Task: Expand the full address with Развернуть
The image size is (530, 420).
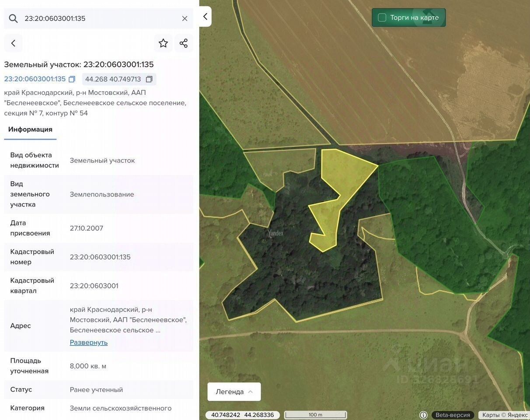Action: coord(89,343)
